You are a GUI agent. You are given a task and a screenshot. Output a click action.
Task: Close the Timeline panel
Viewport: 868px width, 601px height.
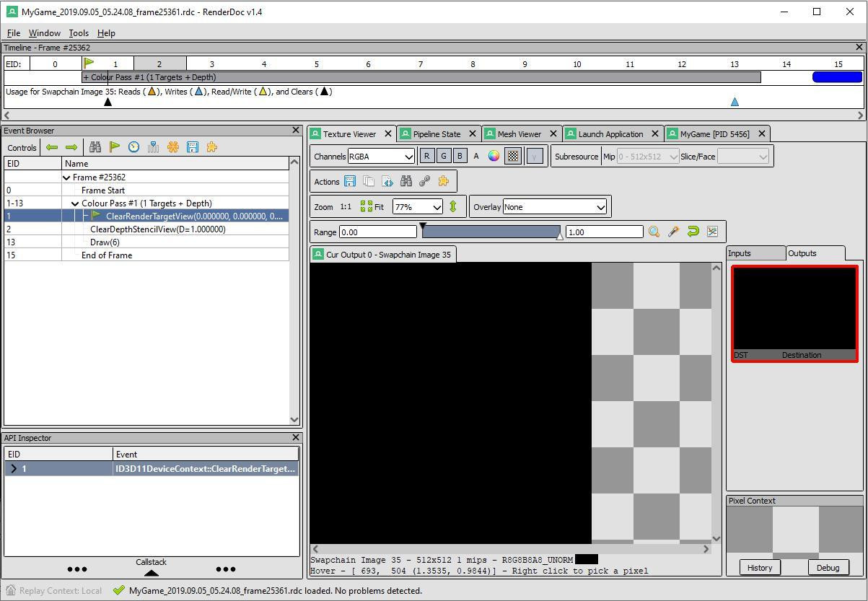tap(859, 48)
